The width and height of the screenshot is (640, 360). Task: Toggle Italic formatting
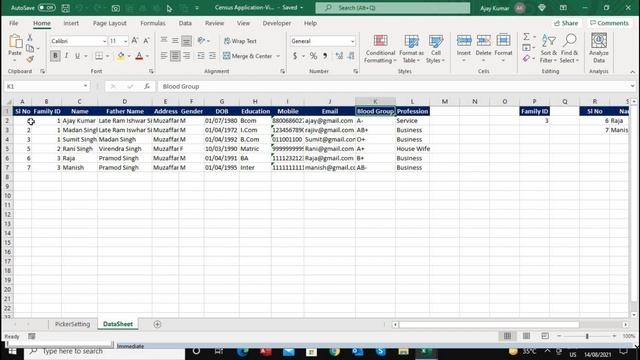click(x=66, y=56)
